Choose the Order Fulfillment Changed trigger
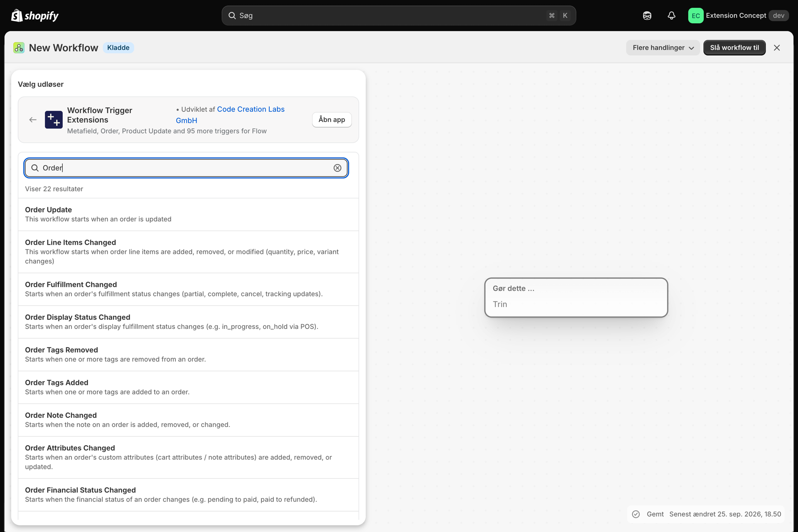Image resolution: width=798 pixels, height=532 pixels. coord(188,289)
